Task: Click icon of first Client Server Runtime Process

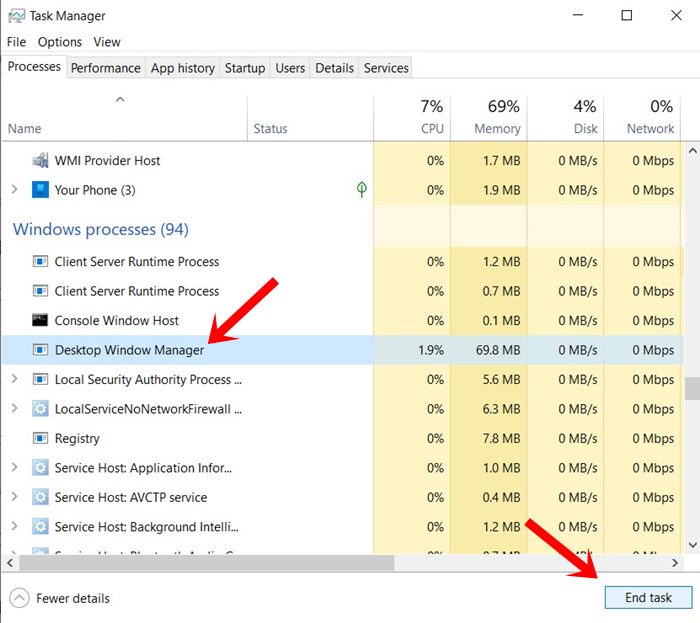Action: click(x=40, y=261)
